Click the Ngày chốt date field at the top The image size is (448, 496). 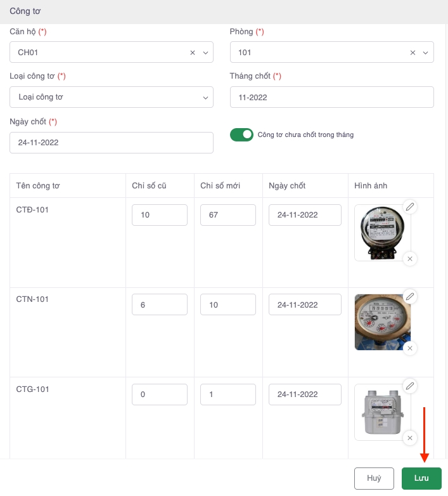coord(112,143)
